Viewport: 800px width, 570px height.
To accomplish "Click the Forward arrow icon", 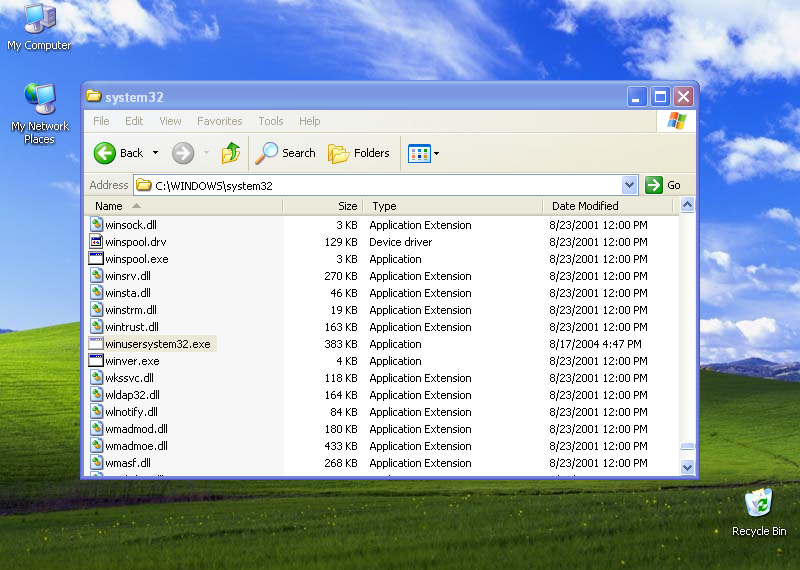I will coord(183,153).
